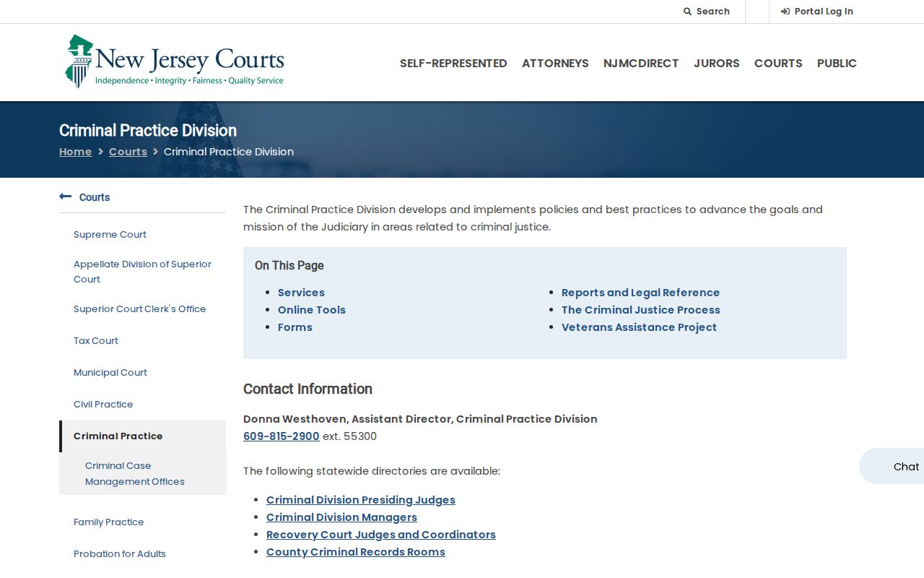Click the Criminal Practice Division breadcrumb text
The width and height of the screenshot is (924, 578).
click(229, 152)
